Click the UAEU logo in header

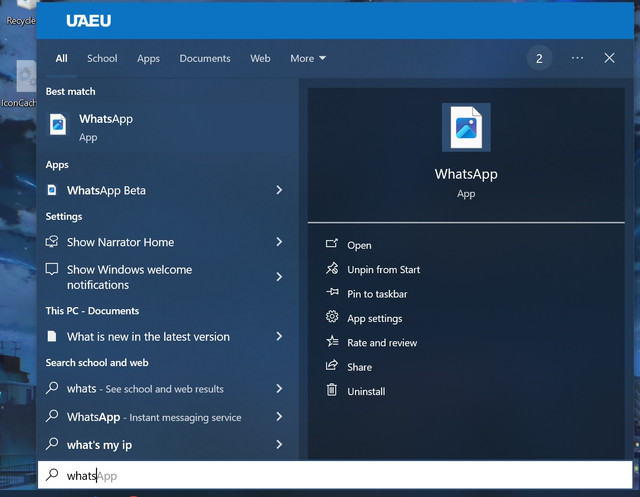coord(89,21)
